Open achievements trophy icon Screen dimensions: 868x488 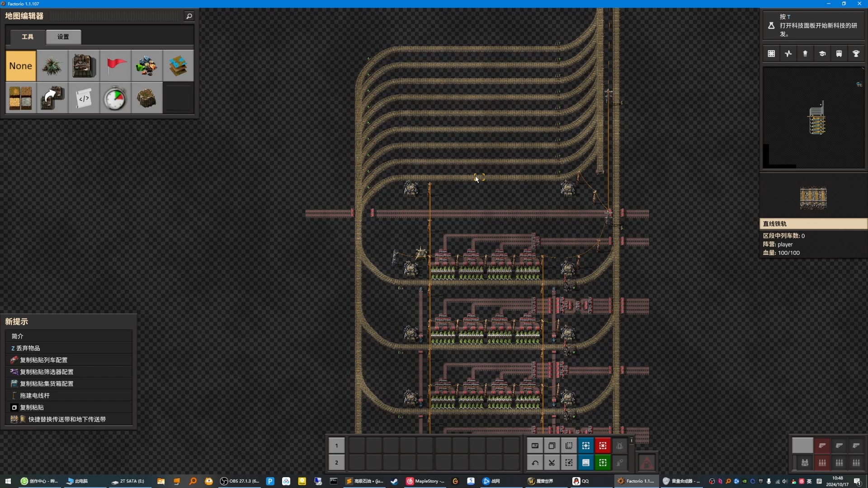(x=856, y=54)
